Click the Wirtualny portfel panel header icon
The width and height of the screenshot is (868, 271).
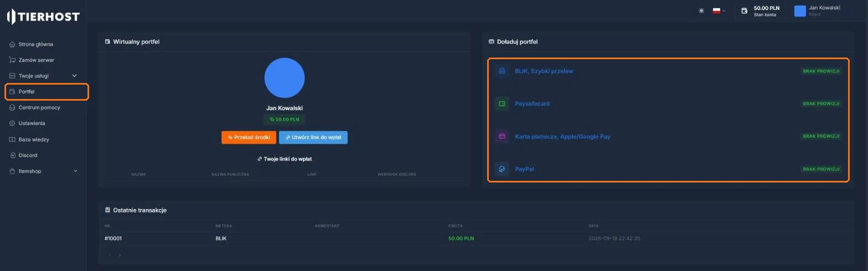point(107,41)
